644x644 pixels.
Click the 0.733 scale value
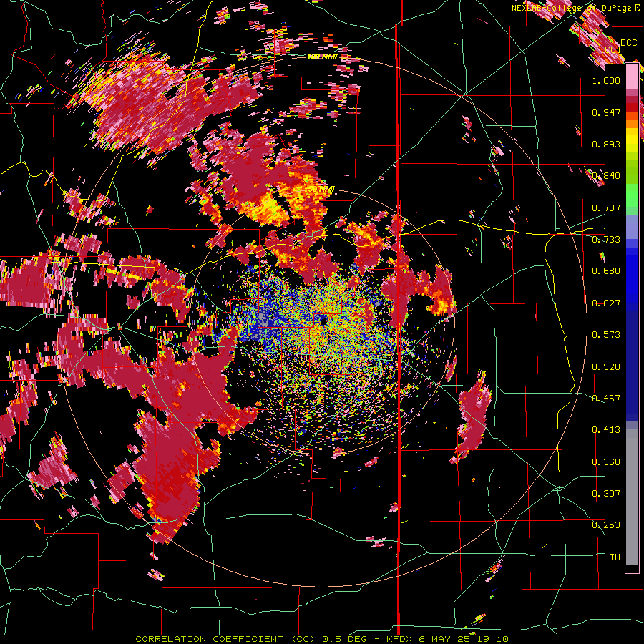(x=606, y=240)
